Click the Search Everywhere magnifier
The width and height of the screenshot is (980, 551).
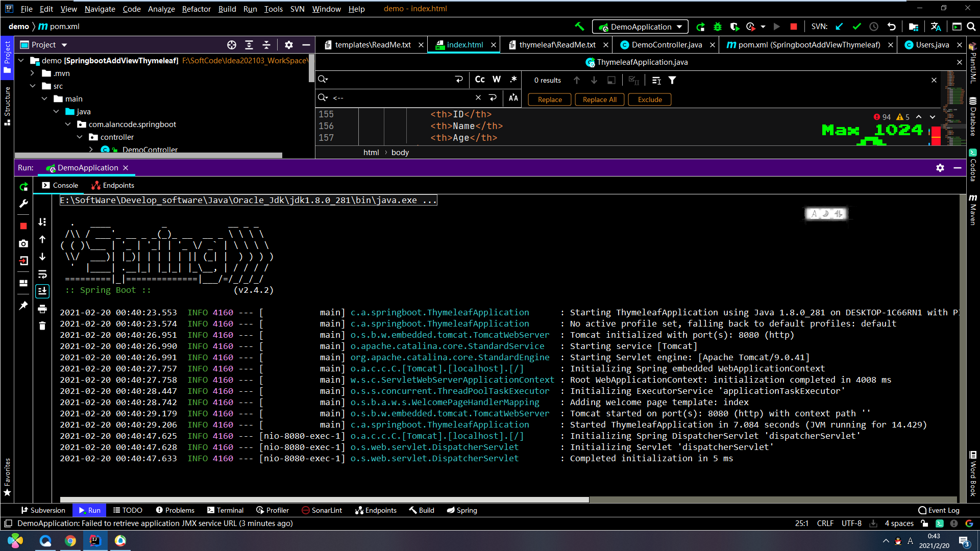pos(971,27)
